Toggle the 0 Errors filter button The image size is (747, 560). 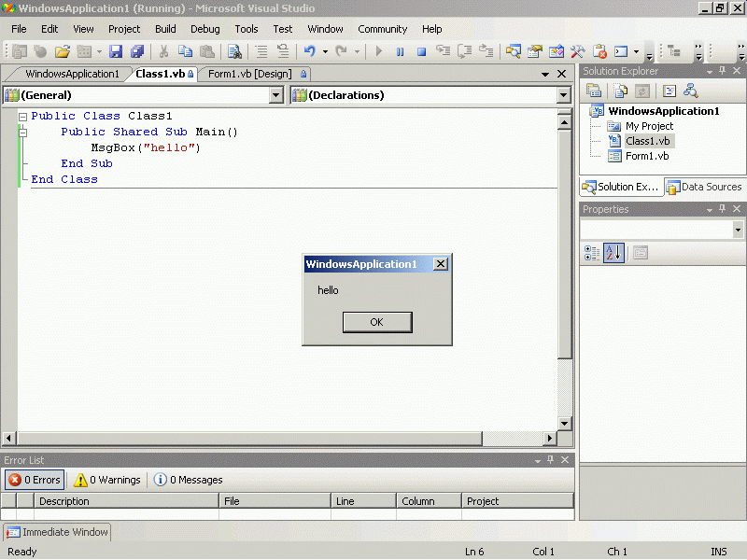pos(35,480)
